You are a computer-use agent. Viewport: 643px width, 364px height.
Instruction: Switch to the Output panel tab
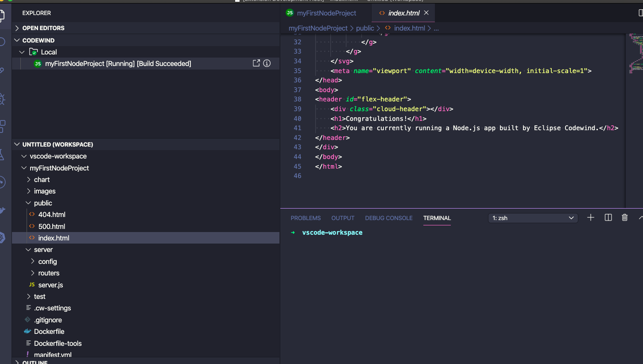343,218
